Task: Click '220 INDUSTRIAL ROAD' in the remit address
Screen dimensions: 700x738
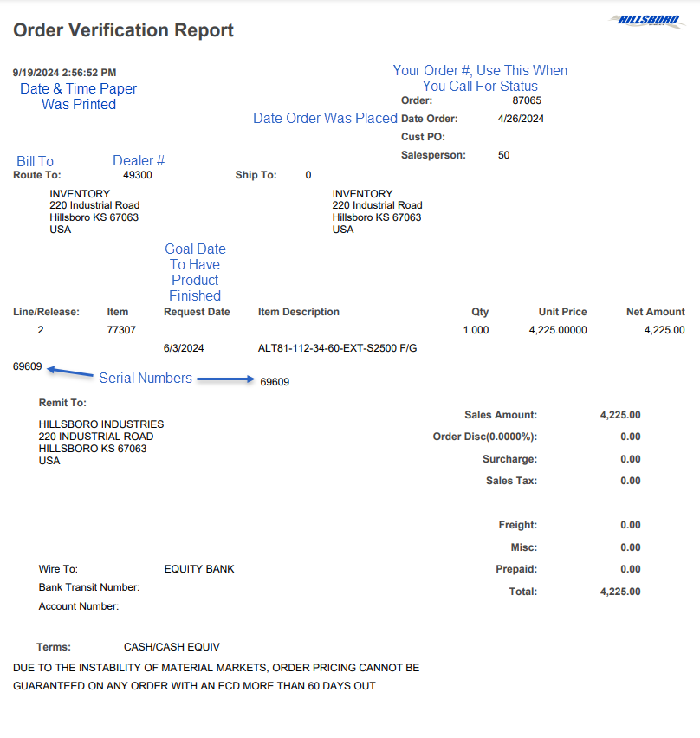Action: (96, 437)
